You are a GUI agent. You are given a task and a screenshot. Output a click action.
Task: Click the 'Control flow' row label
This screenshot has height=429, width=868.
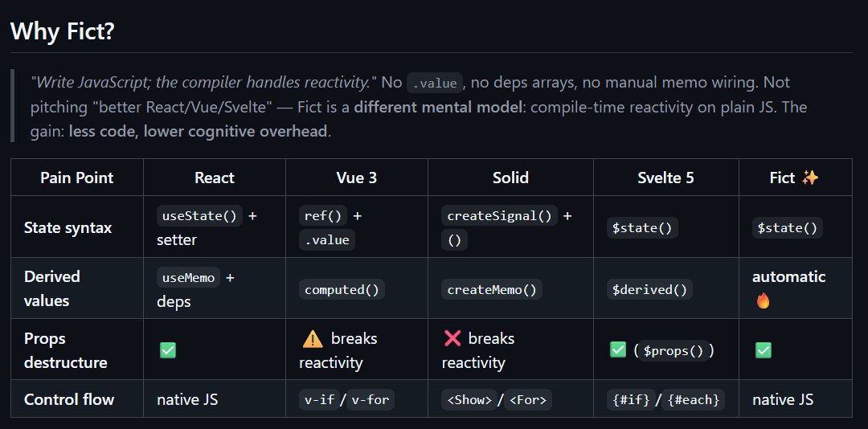click(x=69, y=399)
